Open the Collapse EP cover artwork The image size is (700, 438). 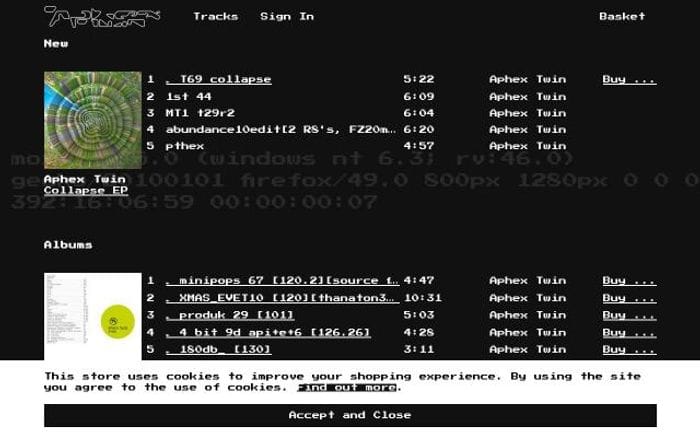[93, 120]
